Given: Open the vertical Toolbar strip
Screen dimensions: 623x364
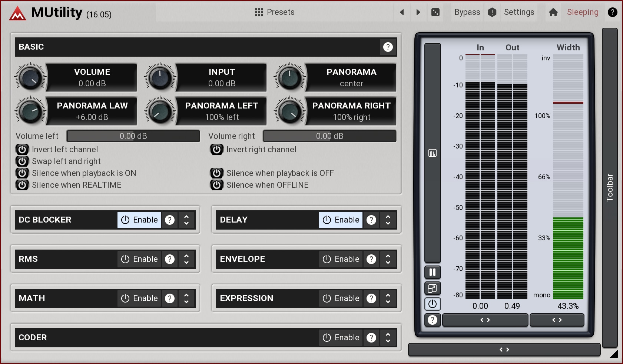Looking at the screenshot, I should click(x=610, y=188).
